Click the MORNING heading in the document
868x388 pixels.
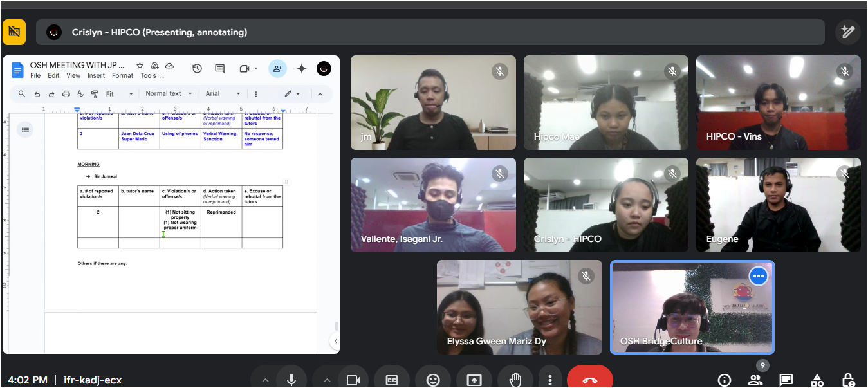pyautogui.click(x=89, y=164)
